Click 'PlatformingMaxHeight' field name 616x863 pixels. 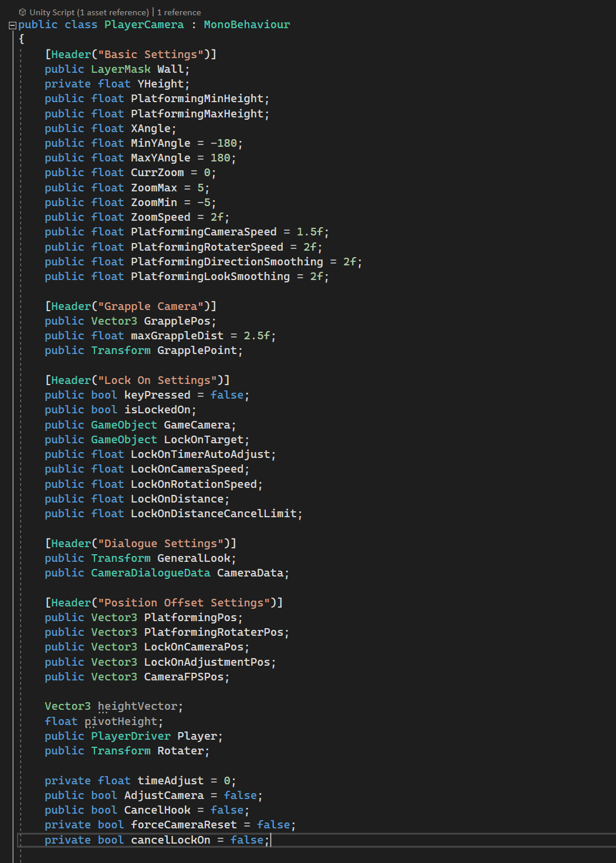[x=197, y=114]
